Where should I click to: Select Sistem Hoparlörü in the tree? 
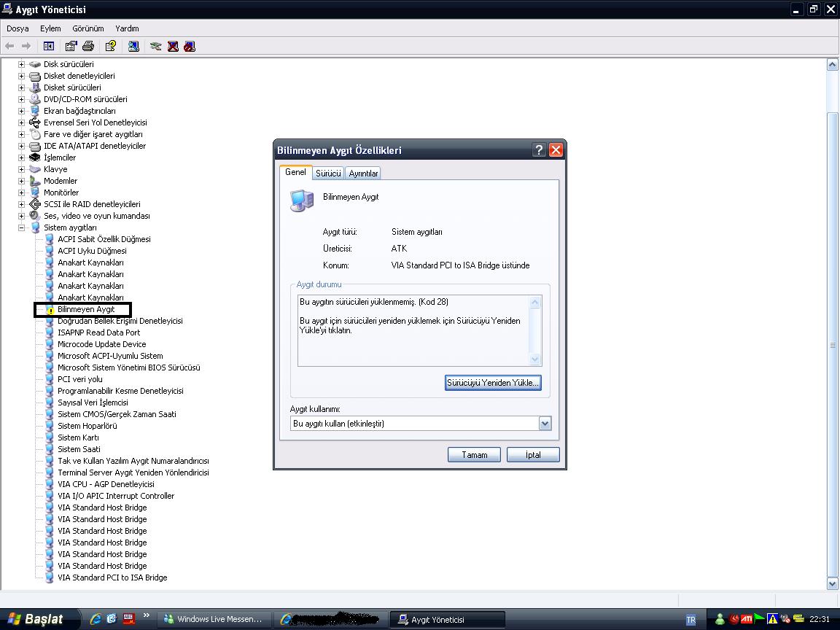(87, 426)
